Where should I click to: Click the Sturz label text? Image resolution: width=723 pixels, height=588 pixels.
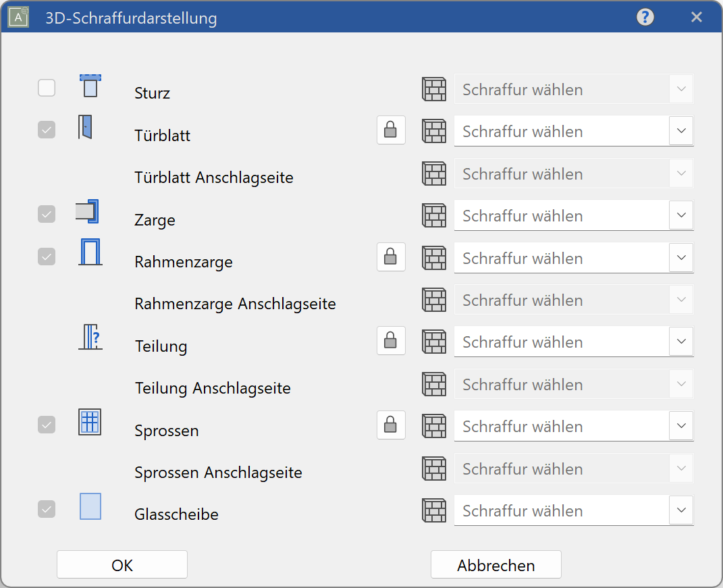tap(152, 93)
